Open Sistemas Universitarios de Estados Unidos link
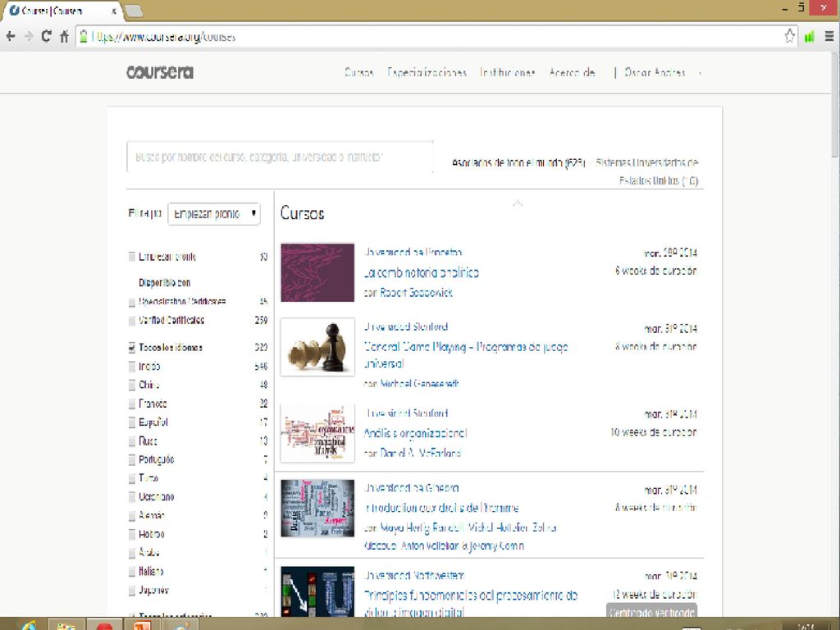840x630 pixels. [x=647, y=171]
